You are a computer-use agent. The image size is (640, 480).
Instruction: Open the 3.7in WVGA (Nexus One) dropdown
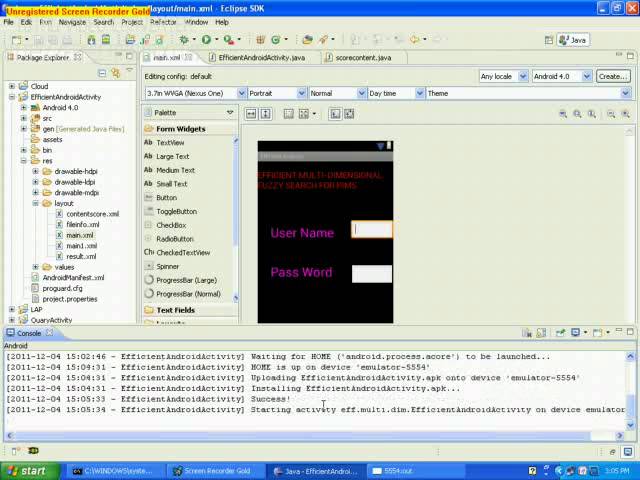point(196,93)
